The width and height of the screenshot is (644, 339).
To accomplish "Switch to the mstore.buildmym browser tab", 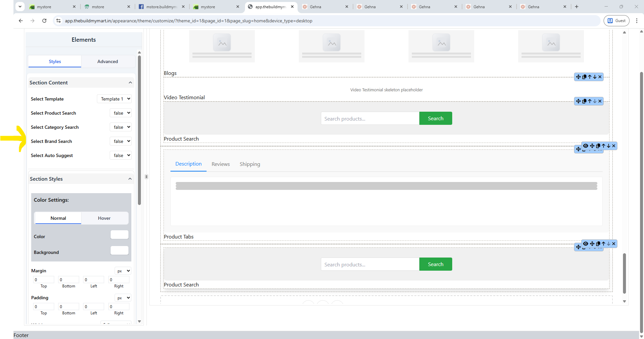I will click(161, 7).
